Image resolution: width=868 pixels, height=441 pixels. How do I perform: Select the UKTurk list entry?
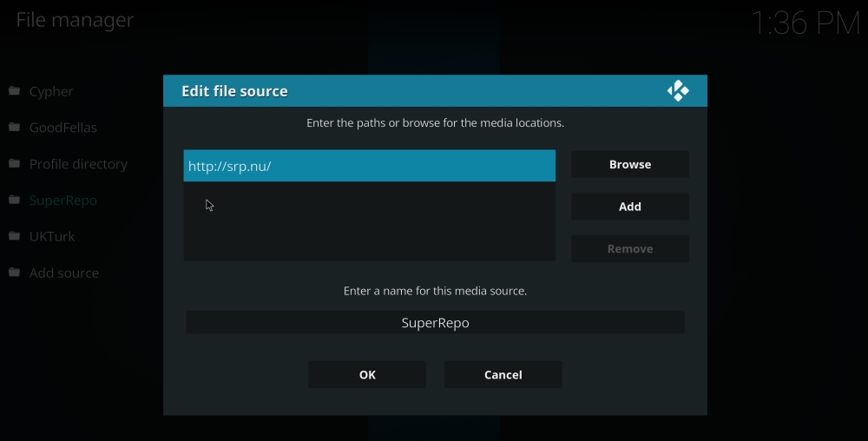52,236
